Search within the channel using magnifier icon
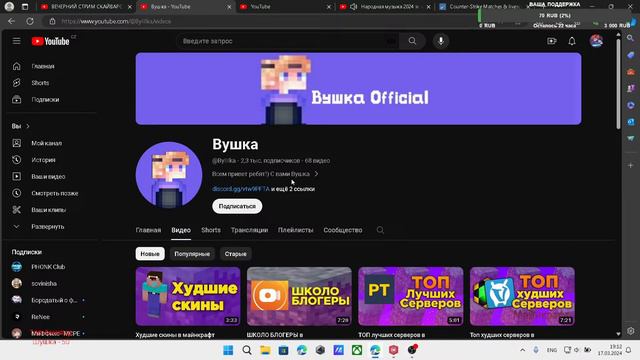 coord(380,230)
